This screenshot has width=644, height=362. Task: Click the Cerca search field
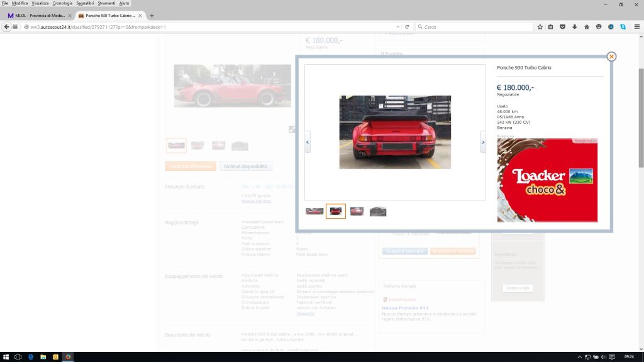[x=474, y=27]
